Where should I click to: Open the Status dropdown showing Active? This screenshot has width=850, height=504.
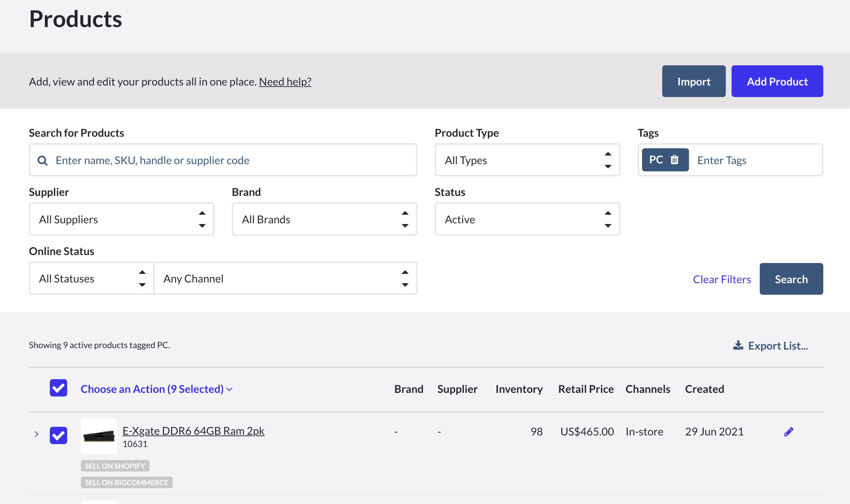(x=527, y=219)
